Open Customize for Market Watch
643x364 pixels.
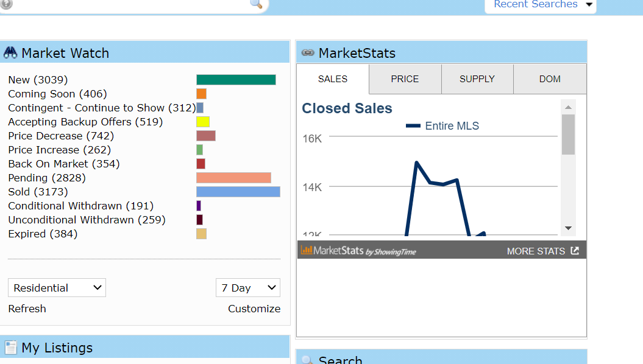point(254,309)
